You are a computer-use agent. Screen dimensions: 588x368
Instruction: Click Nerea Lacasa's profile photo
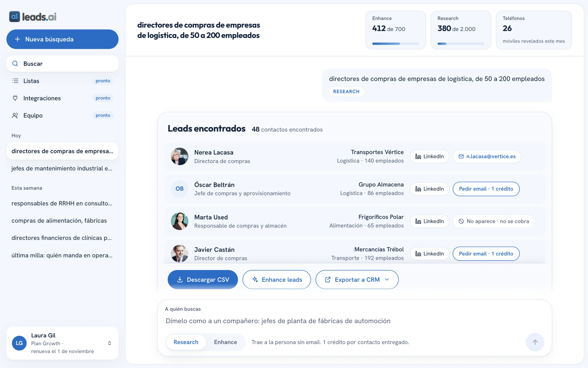180,156
